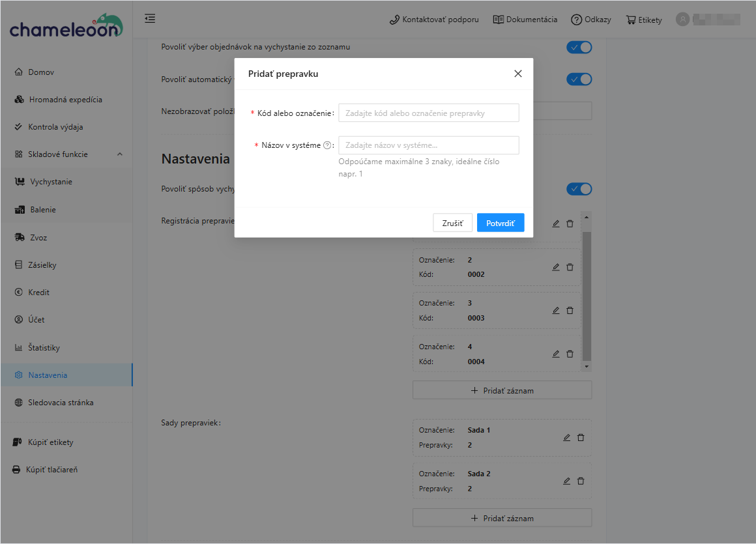Click the scrollbar down arrow in records list
Image resolution: width=756 pixels, height=544 pixels.
(x=587, y=367)
